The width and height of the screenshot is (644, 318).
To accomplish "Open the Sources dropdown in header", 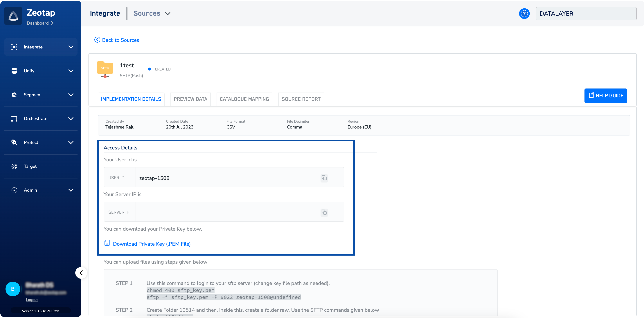I will pos(152,13).
